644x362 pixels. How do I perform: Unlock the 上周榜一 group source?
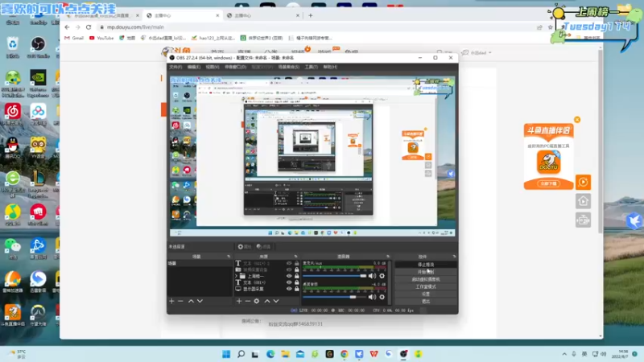click(296, 276)
